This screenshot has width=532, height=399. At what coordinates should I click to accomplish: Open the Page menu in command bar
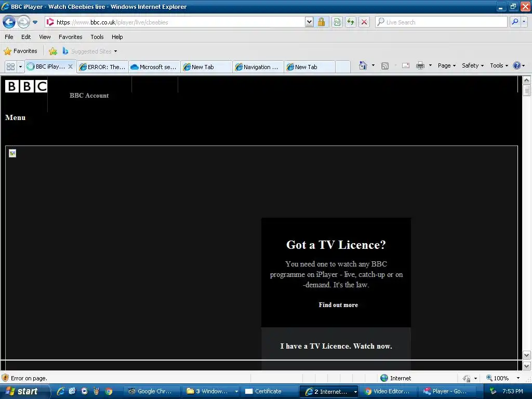pos(446,65)
